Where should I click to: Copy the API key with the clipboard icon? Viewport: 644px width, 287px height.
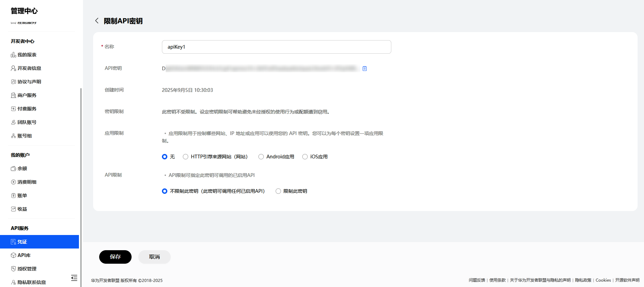(x=365, y=69)
